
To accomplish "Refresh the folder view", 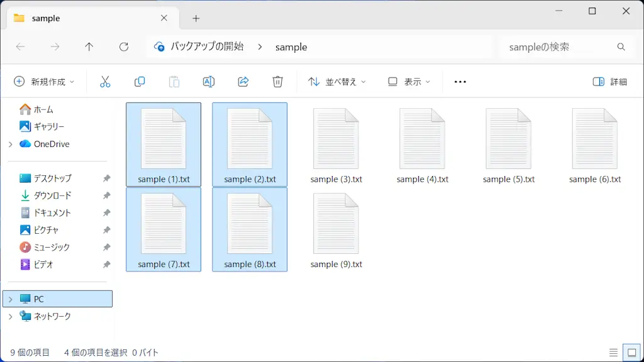I will [x=124, y=47].
